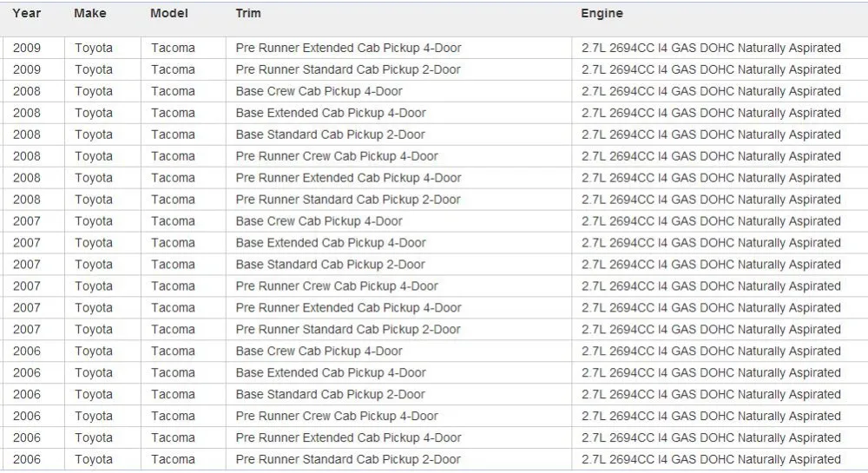The width and height of the screenshot is (868, 473).
Task: Select 2009 Pre Runner Standard Cab Pickup 2-Door trim
Action: click(x=348, y=69)
